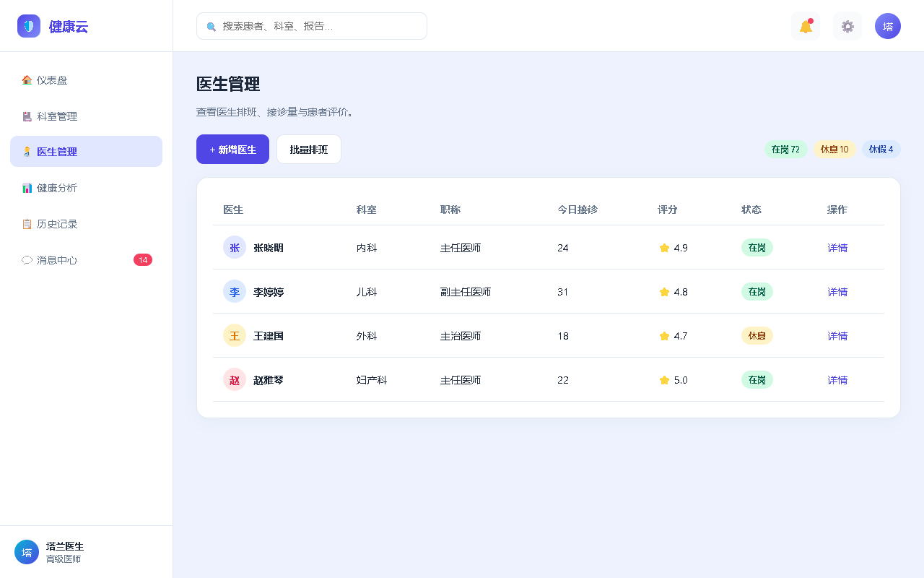Open the notification bell icon
The image size is (924, 578).
coord(806,26)
